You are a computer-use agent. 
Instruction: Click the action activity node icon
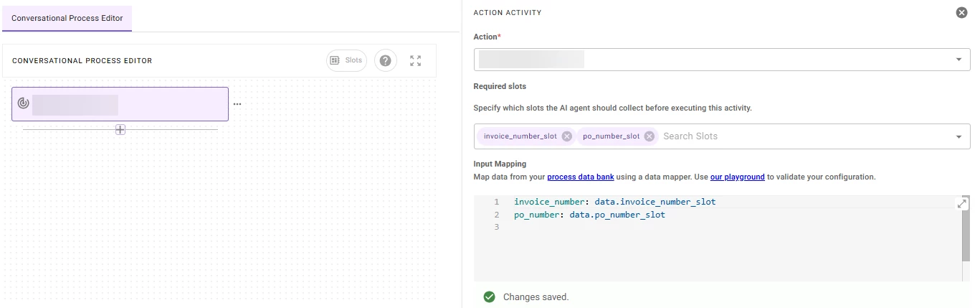23,104
